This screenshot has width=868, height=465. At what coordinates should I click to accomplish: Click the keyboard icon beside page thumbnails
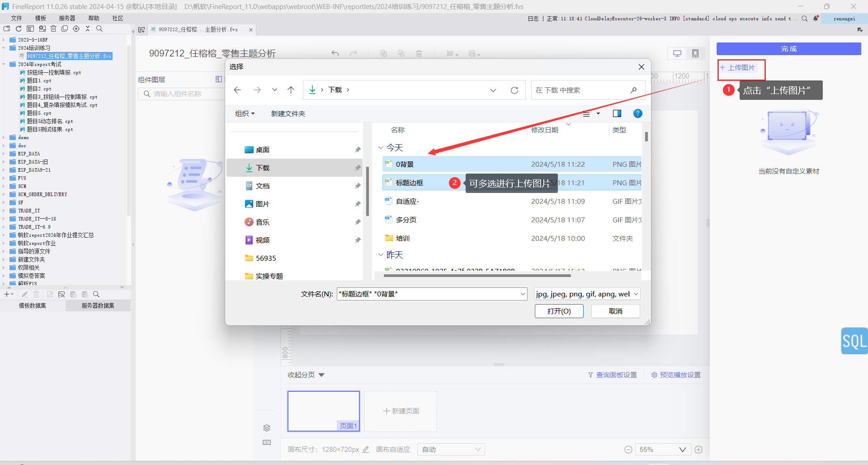(267, 442)
